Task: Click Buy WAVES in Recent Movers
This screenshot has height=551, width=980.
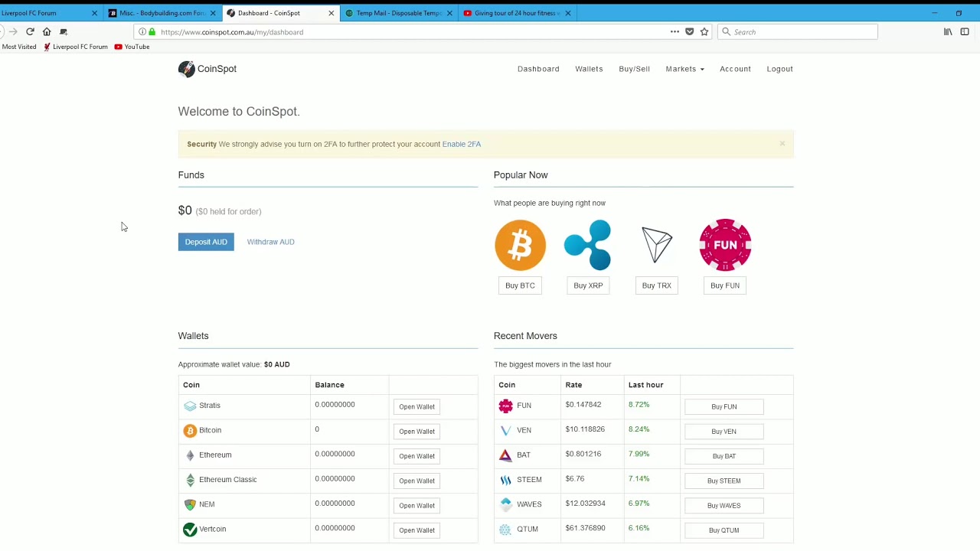Action: pyautogui.click(x=724, y=505)
